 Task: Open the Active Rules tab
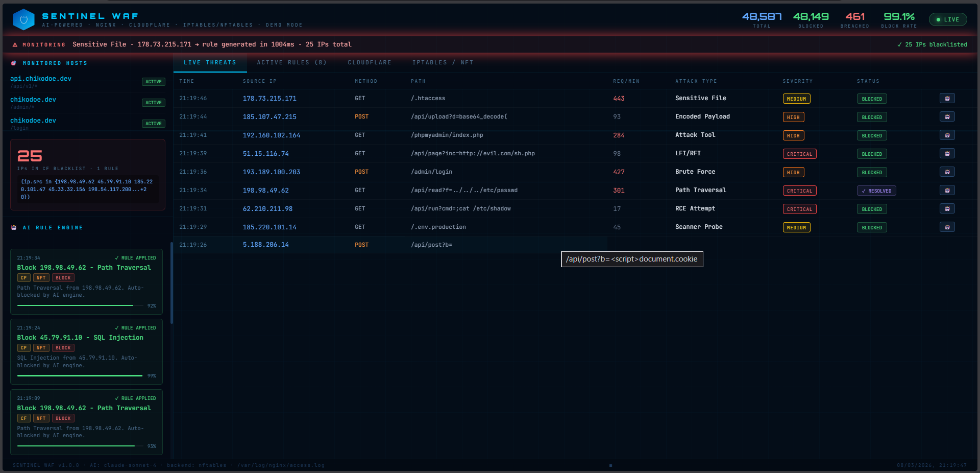click(292, 62)
